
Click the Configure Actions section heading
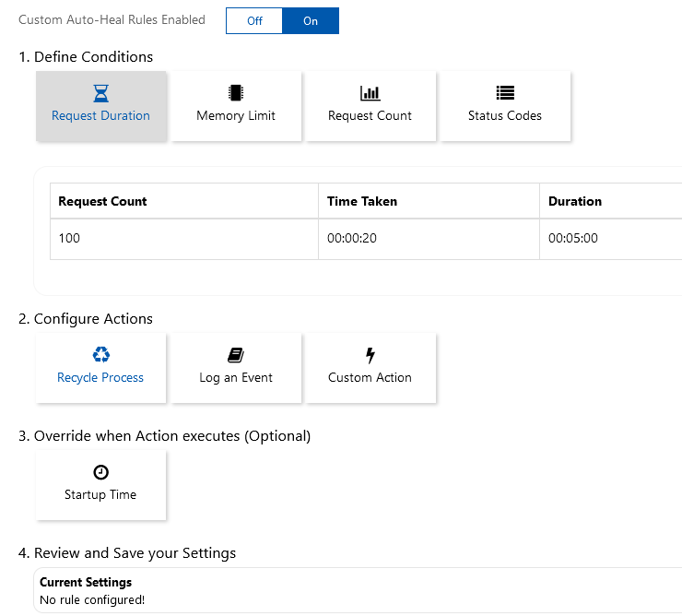click(x=86, y=319)
